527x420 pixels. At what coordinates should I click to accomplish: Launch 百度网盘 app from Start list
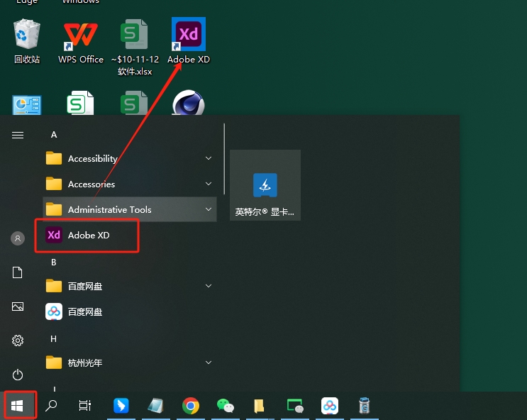point(130,311)
